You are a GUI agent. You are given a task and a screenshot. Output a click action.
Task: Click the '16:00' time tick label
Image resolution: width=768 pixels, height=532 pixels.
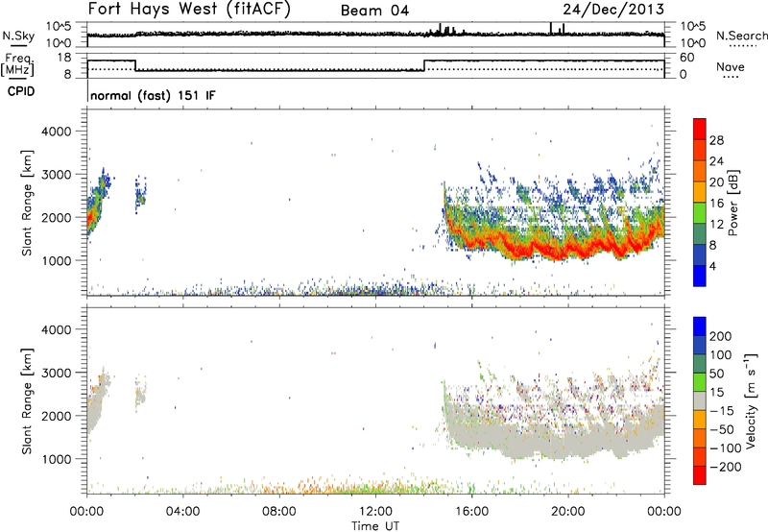pyautogui.click(x=471, y=512)
